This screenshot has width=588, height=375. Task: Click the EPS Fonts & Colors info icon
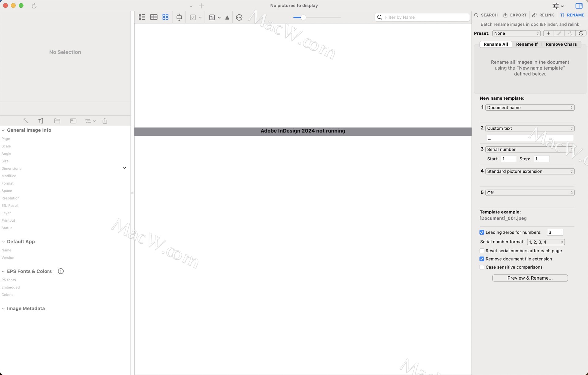(x=61, y=271)
